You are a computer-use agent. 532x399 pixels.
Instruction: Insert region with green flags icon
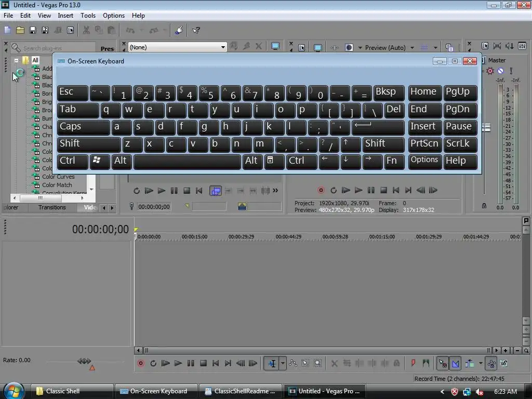(x=426, y=363)
